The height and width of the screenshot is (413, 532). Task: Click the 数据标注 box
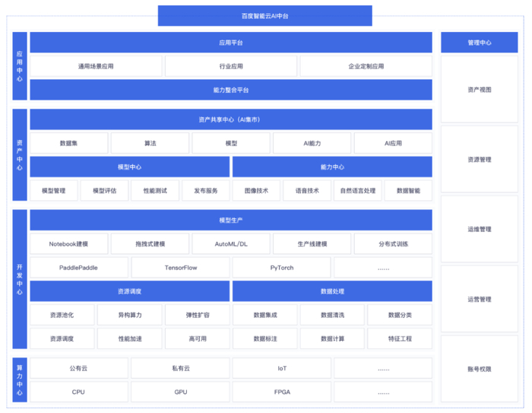pos(265,338)
